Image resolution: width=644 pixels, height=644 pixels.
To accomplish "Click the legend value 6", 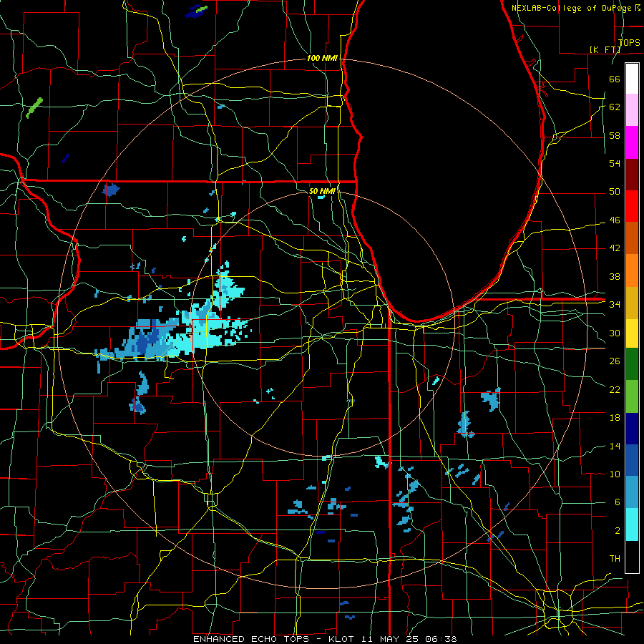I will [617, 502].
